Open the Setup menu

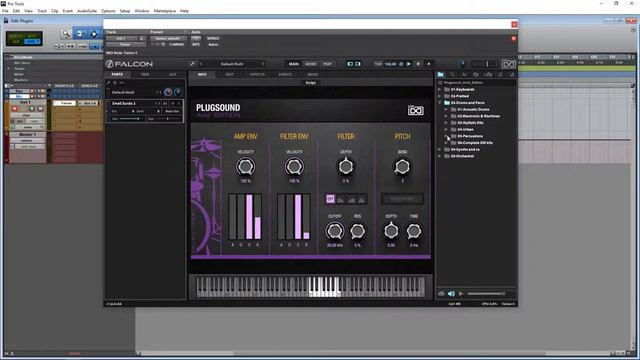pos(124,11)
